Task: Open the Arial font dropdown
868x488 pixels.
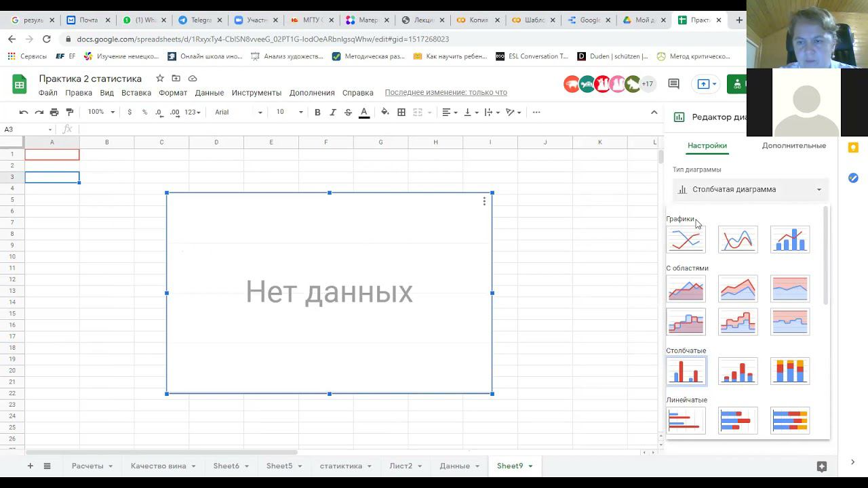Action: [x=238, y=112]
